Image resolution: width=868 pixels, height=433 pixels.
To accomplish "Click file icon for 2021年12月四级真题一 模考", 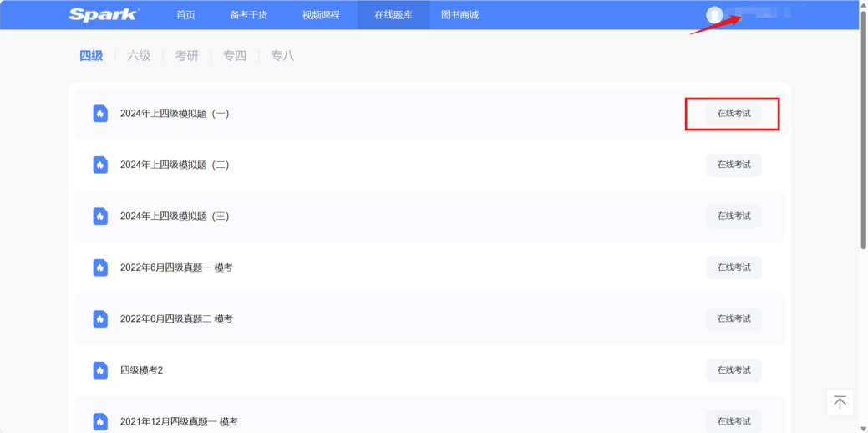I will pyautogui.click(x=100, y=421).
